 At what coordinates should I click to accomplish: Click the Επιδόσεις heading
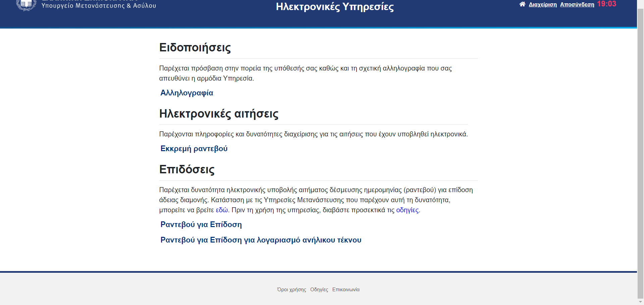point(187,170)
